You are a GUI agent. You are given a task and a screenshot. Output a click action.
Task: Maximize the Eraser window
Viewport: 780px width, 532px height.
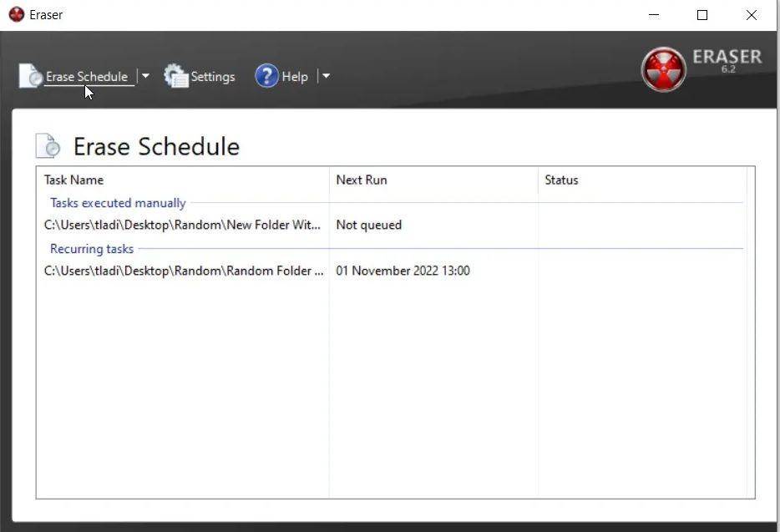click(701, 15)
